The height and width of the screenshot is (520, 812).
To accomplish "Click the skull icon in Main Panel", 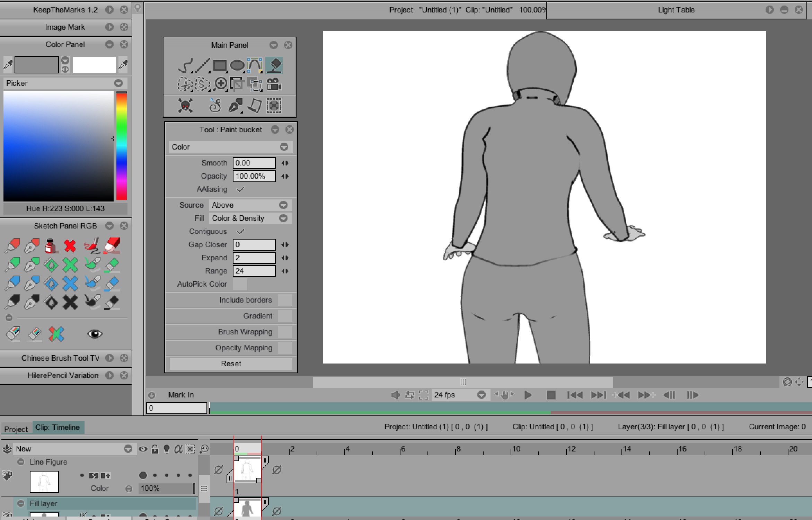I will [x=185, y=106].
